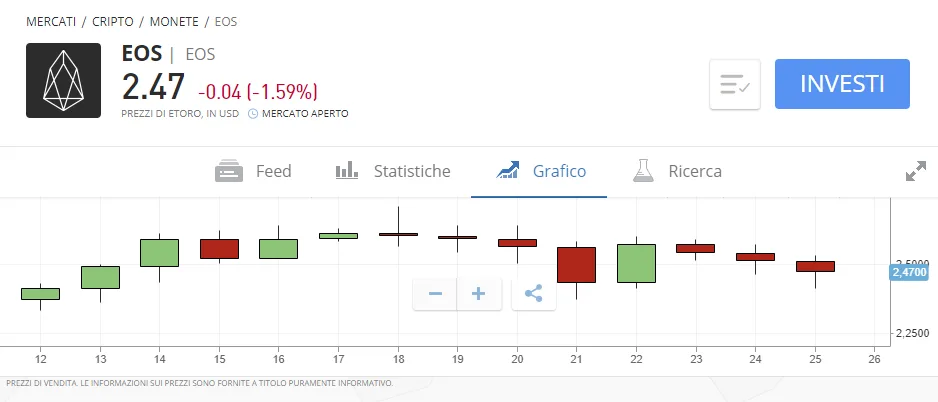Screen dimensions: 938x402
Task: Share the chart via share icon
Action: pos(534,294)
